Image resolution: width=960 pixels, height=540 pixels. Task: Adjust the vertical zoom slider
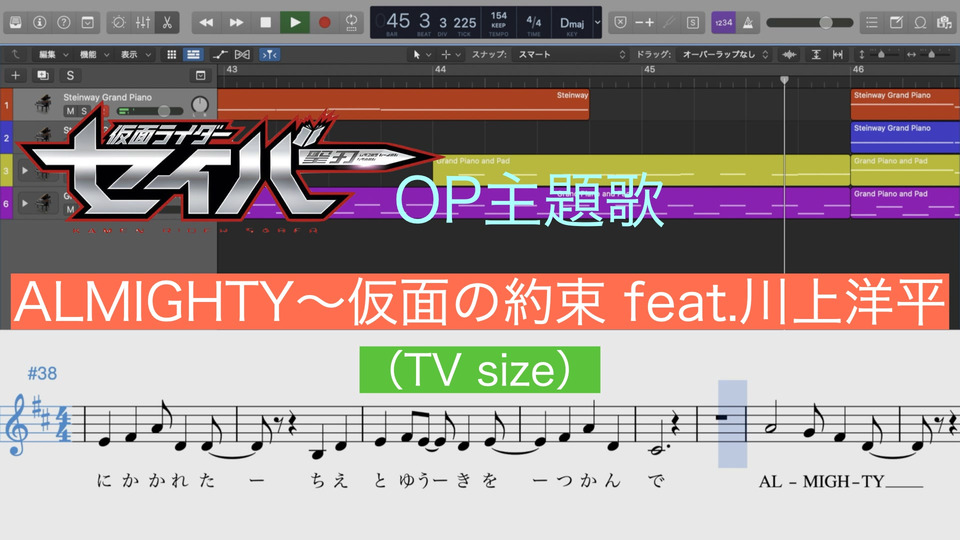pos(881,54)
